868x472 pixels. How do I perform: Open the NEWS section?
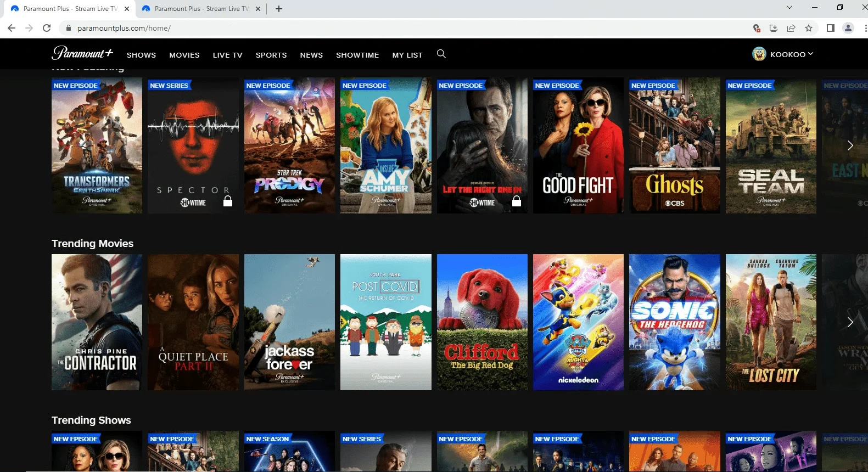click(x=311, y=55)
